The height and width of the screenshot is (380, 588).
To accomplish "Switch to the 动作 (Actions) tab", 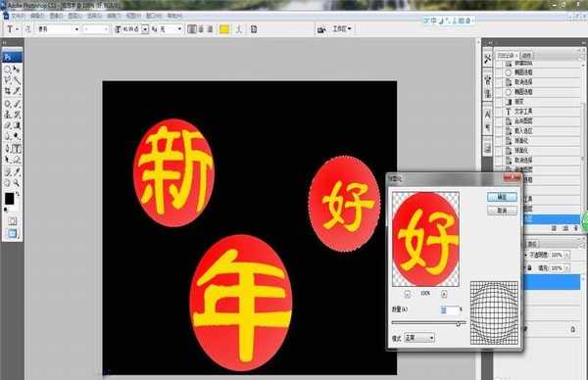I will (x=527, y=56).
